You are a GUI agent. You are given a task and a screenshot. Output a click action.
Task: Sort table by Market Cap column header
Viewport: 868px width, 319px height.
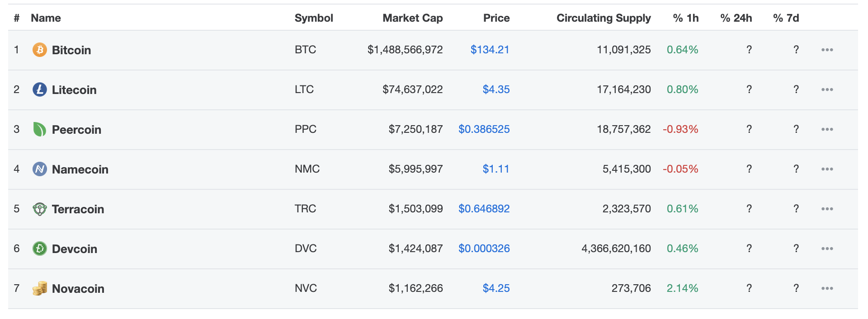413,18
